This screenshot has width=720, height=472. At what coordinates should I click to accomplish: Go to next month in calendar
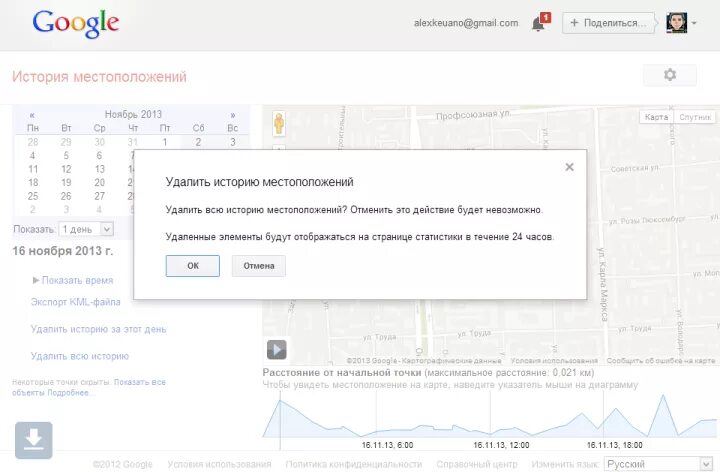233,115
